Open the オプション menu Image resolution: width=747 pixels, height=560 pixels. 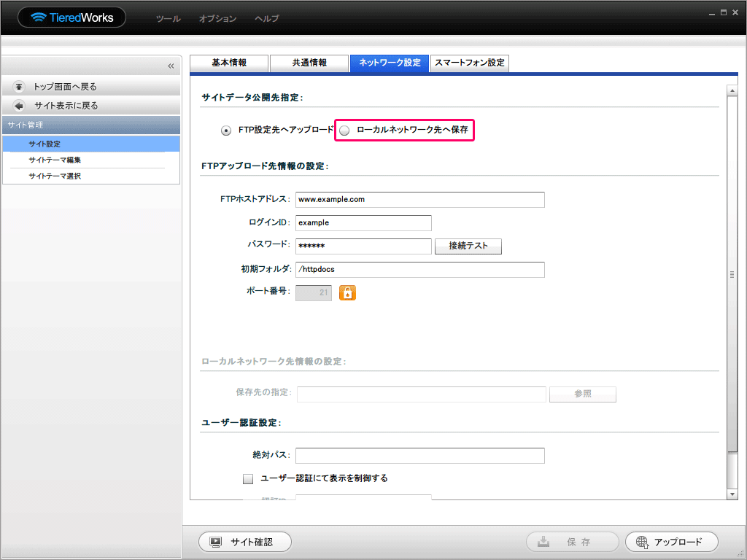pyautogui.click(x=217, y=19)
